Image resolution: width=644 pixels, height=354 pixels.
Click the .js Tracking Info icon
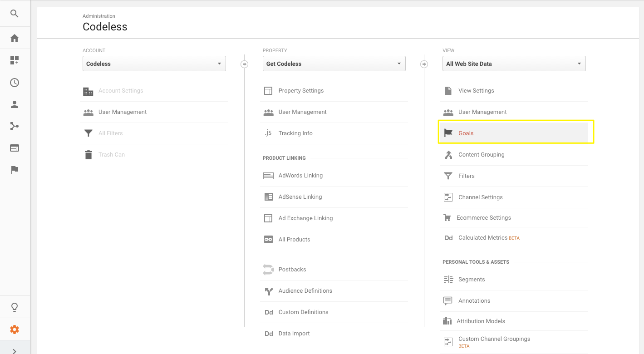point(268,133)
